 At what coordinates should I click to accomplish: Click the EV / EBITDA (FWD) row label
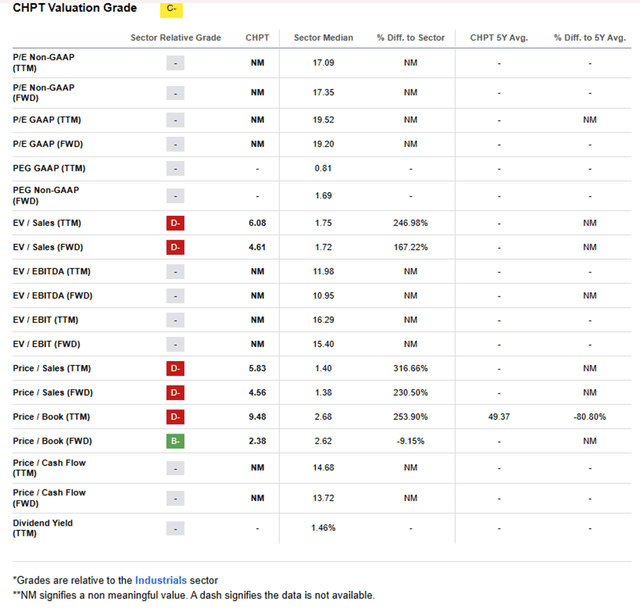(53, 296)
